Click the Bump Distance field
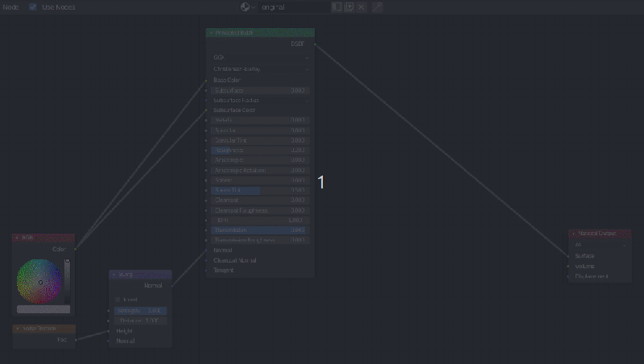The image size is (644, 364). click(x=140, y=321)
